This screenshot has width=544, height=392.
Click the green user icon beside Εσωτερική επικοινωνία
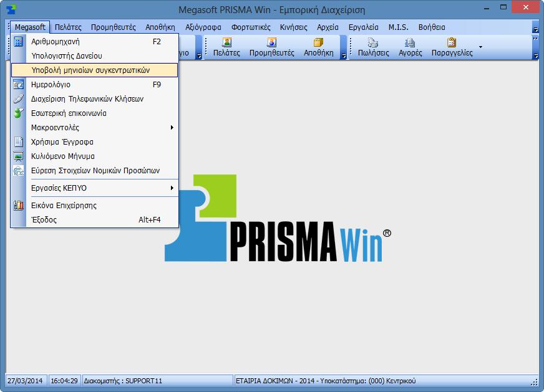click(x=18, y=113)
